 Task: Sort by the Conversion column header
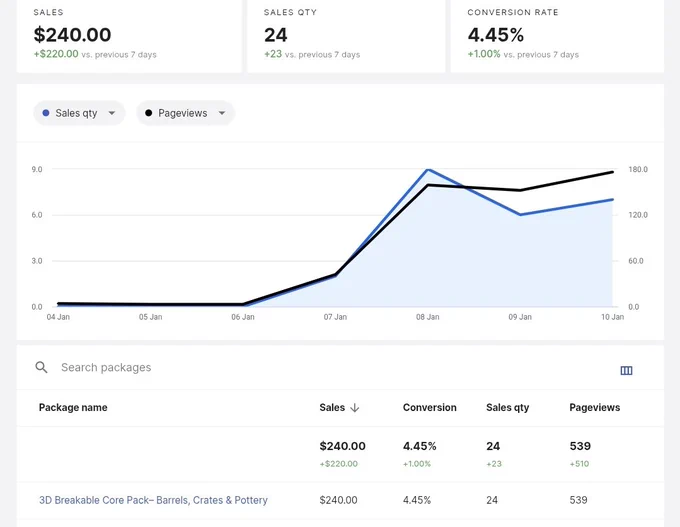429,407
